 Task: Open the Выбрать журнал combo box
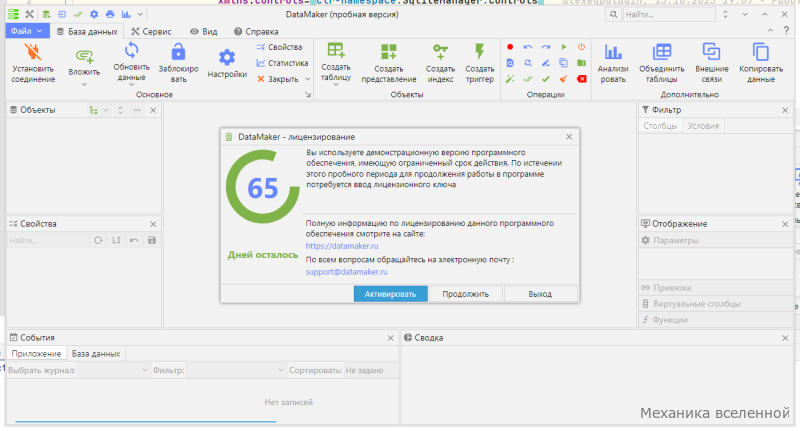point(113,370)
